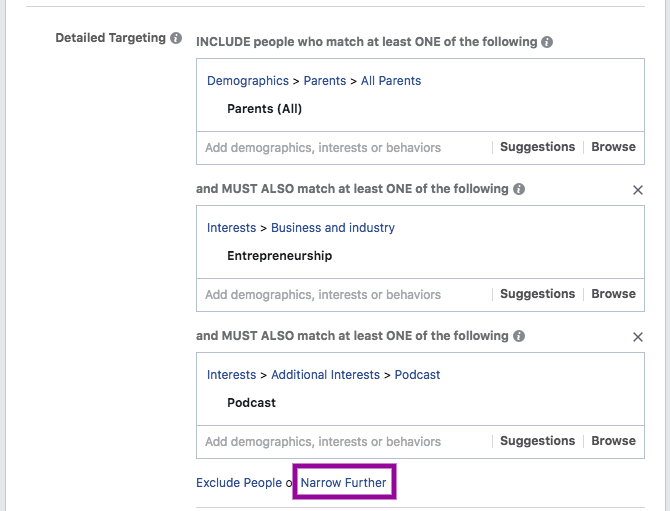This screenshot has height=511, width=670.
Task: Click the Business and industry breadcrumb
Action: tap(333, 228)
